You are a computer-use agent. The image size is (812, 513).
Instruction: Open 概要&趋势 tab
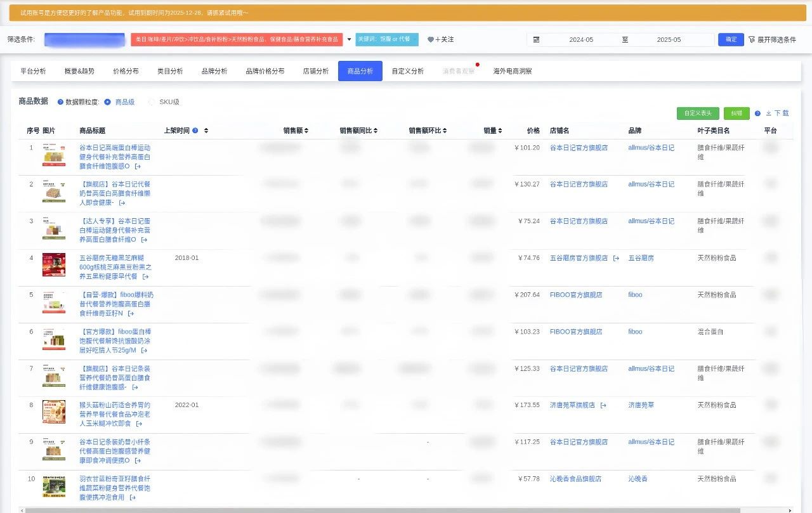[x=79, y=71]
